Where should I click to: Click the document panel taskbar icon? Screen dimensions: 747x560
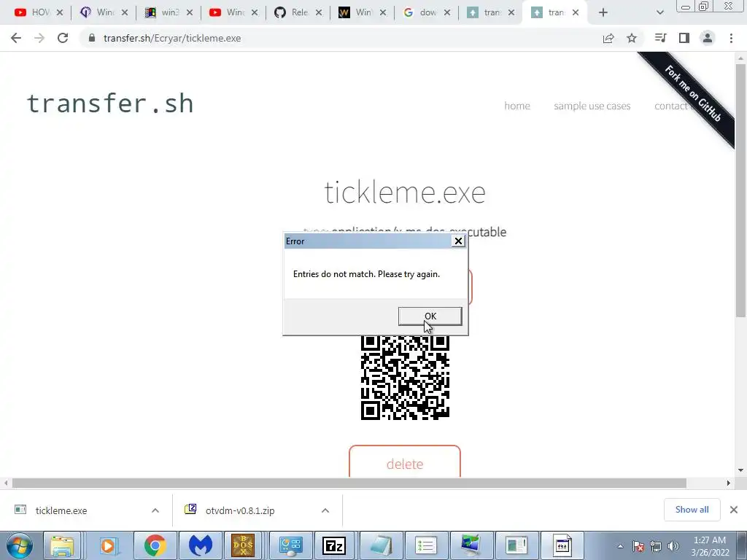point(516,545)
